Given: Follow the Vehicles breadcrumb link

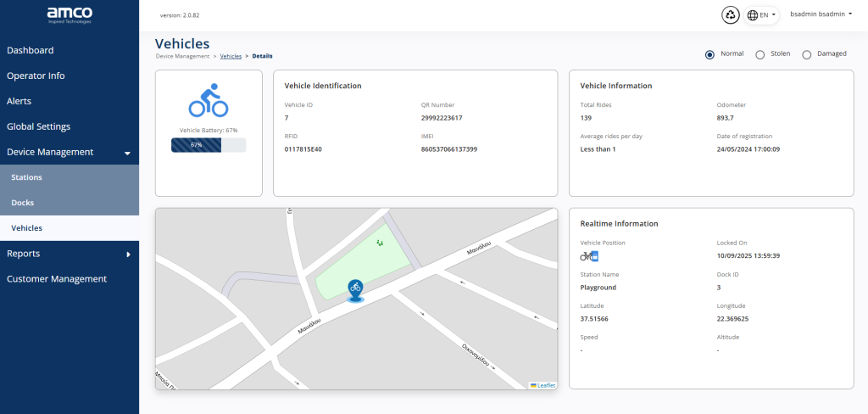Looking at the screenshot, I should 231,56.
